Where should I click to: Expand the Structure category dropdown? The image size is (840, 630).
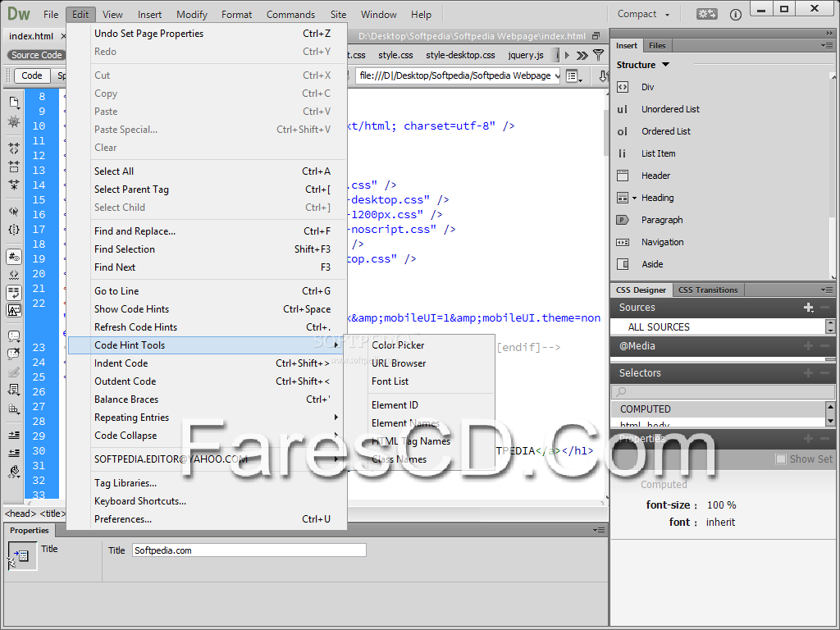click(666, 65)
